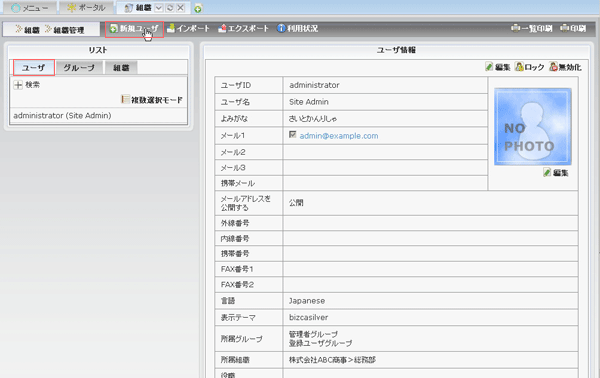This screenshot has width=600, height=378.
Task: Click the 言語 value Japanese
Action: click(307, 301)
